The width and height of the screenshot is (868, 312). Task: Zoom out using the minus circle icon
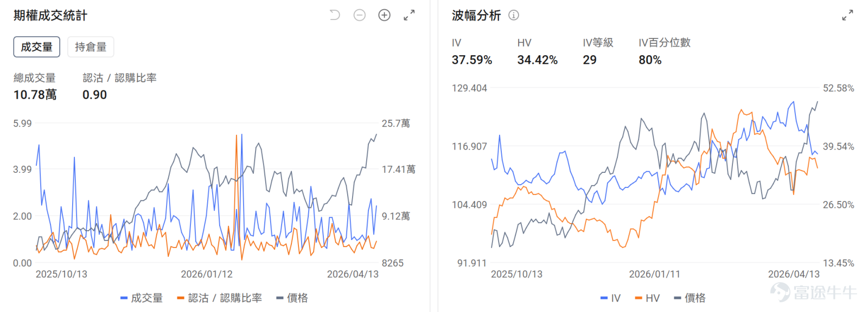[x=360, y=15]
